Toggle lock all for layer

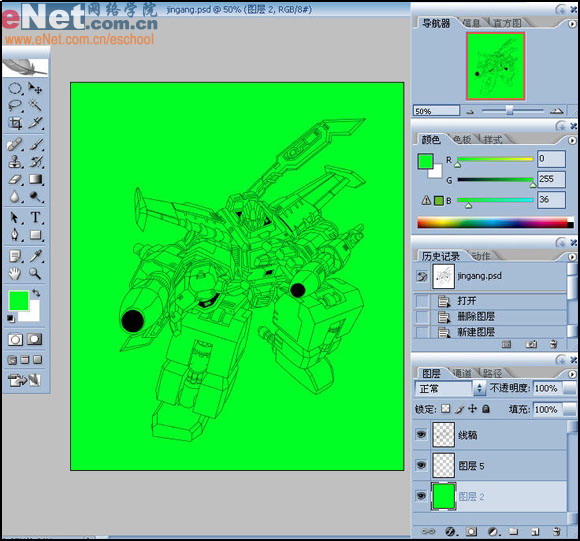tap(486, 409)
